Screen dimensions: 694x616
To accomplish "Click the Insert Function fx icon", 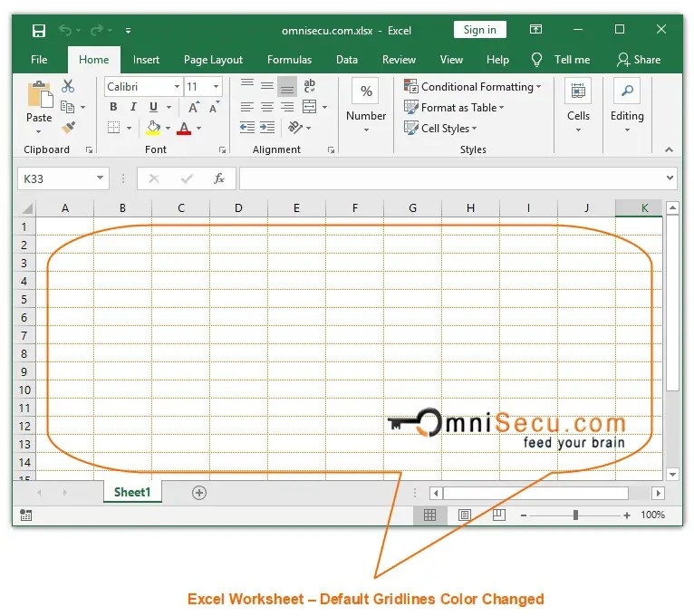I will 219,179.
